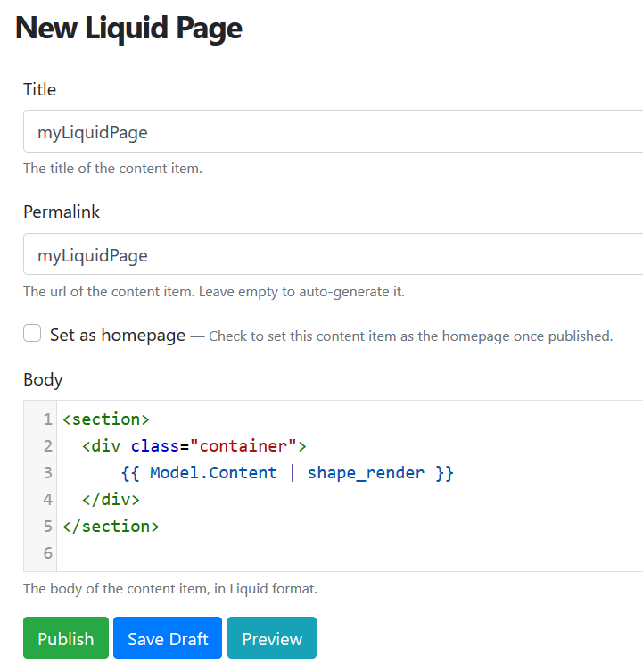Save the page as draft
The image size is (643, 672).
click(168, 637)
